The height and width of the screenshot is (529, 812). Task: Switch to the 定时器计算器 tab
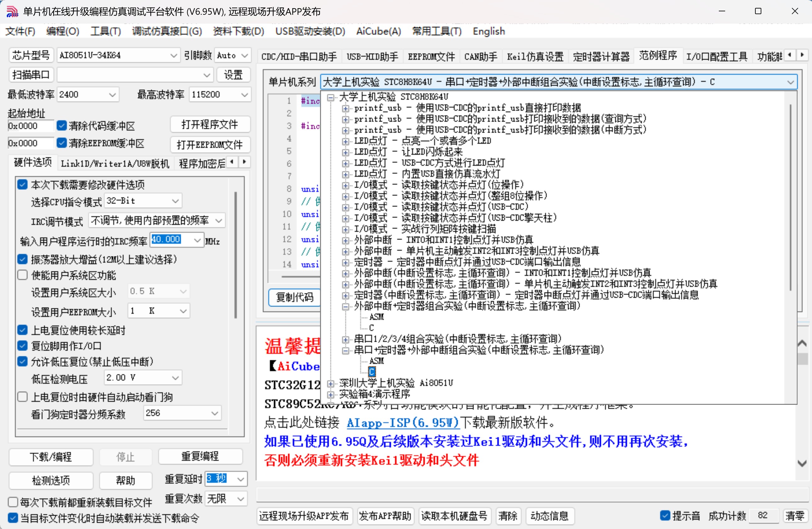601,56
